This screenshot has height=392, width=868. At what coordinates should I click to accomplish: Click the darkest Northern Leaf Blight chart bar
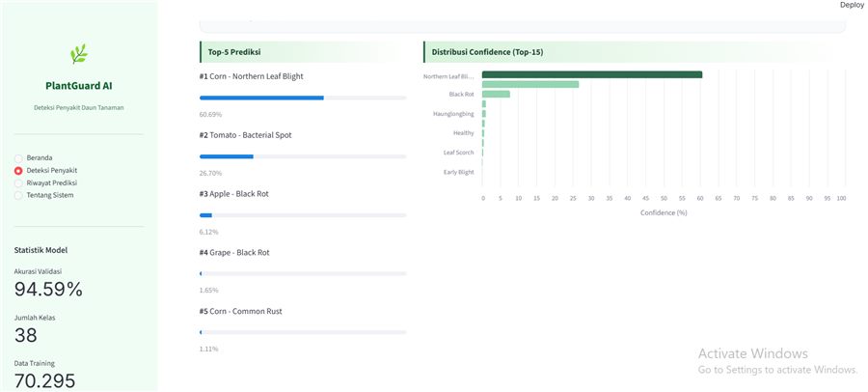point(592,74)
